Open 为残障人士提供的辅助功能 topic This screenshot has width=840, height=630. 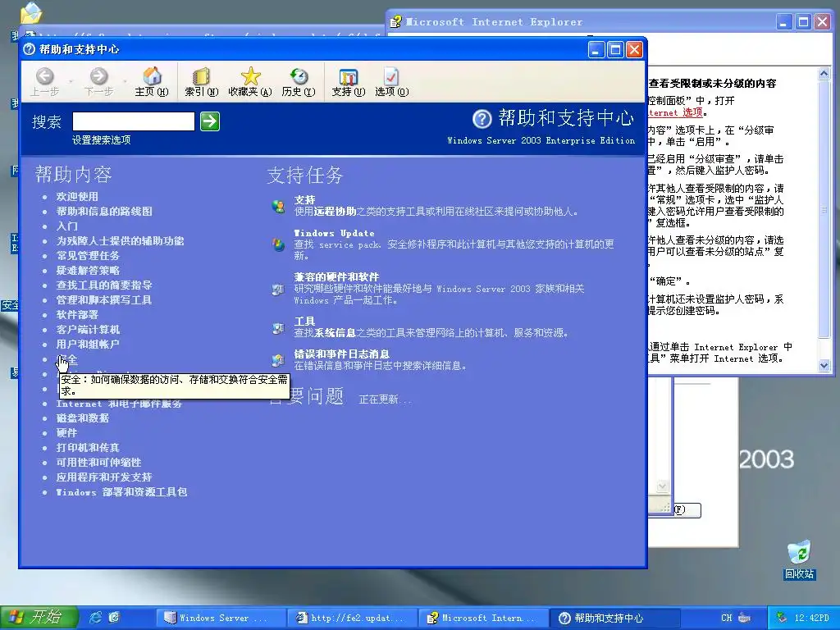coord(120,241)
